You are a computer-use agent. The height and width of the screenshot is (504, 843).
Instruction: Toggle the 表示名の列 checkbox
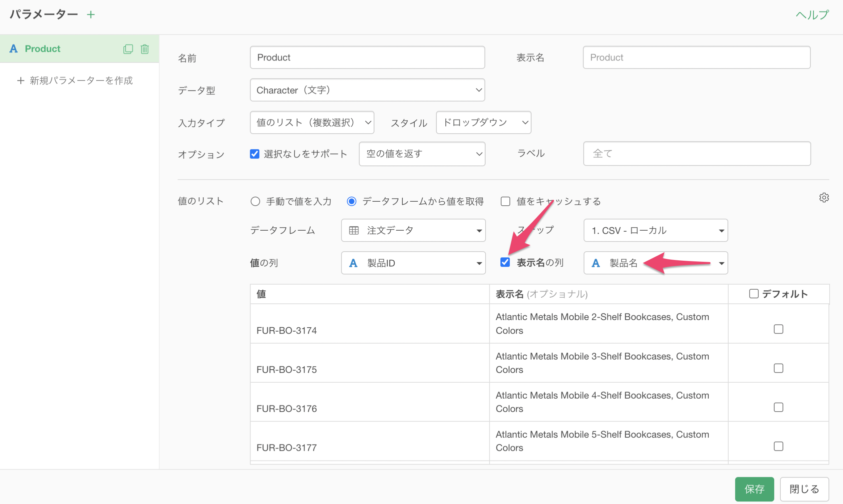point(505,262)
